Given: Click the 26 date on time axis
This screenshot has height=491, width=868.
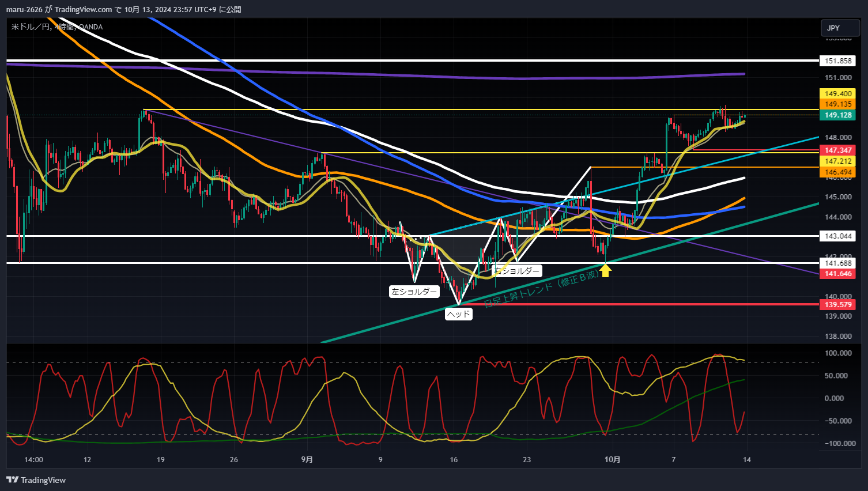Looking at the screenshot, I should pyautogui.click(x=233, y=460).
